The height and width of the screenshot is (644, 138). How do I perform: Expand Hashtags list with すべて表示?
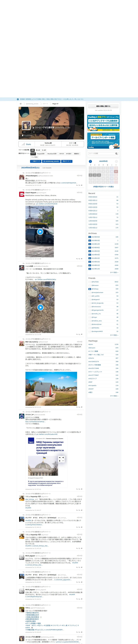point(114,396)
